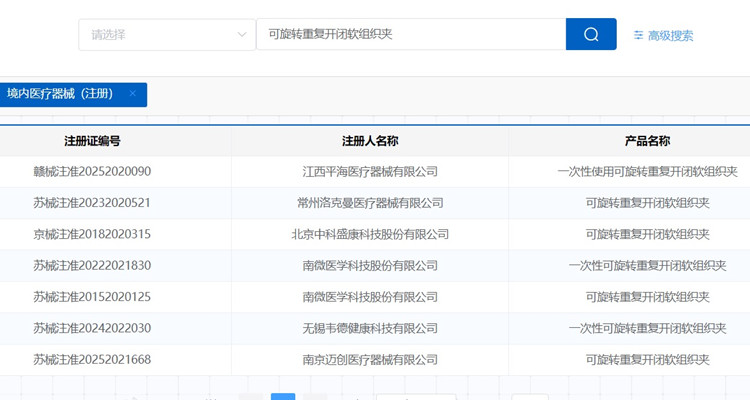
Task: Select the row numbered 京械注准20182020315
Action: 92,234
